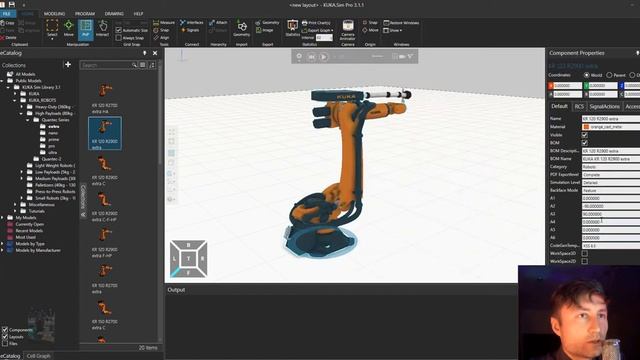Select Parent coordinates radio button
Image resolution: width=640 pixels, height=360 pixels.
point(609,75)
